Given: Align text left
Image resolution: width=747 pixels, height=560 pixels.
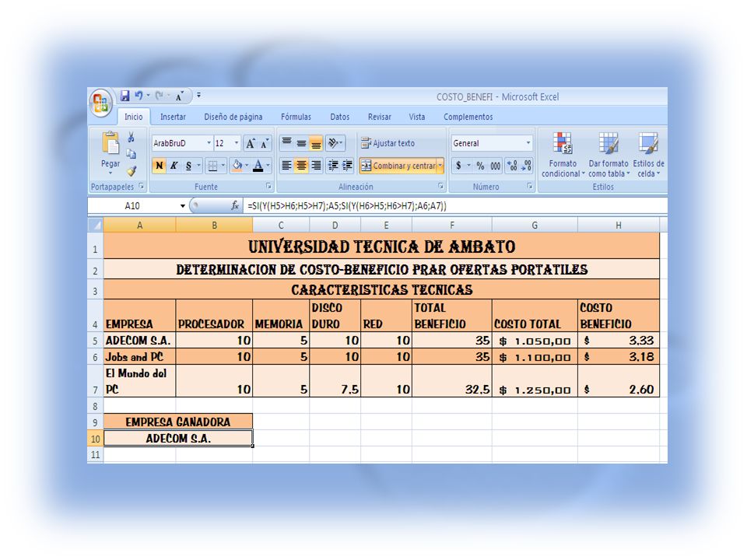Looking at the screenshot, I should click(x=286, y=166).
